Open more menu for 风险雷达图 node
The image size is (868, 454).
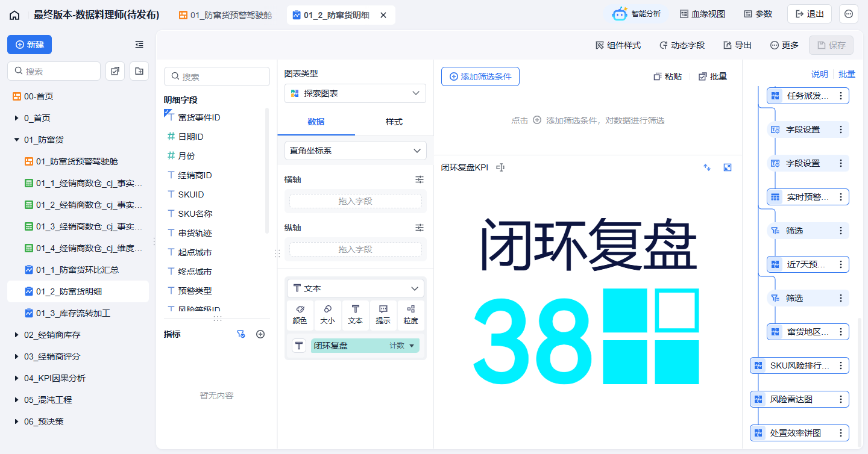(841, 399)
